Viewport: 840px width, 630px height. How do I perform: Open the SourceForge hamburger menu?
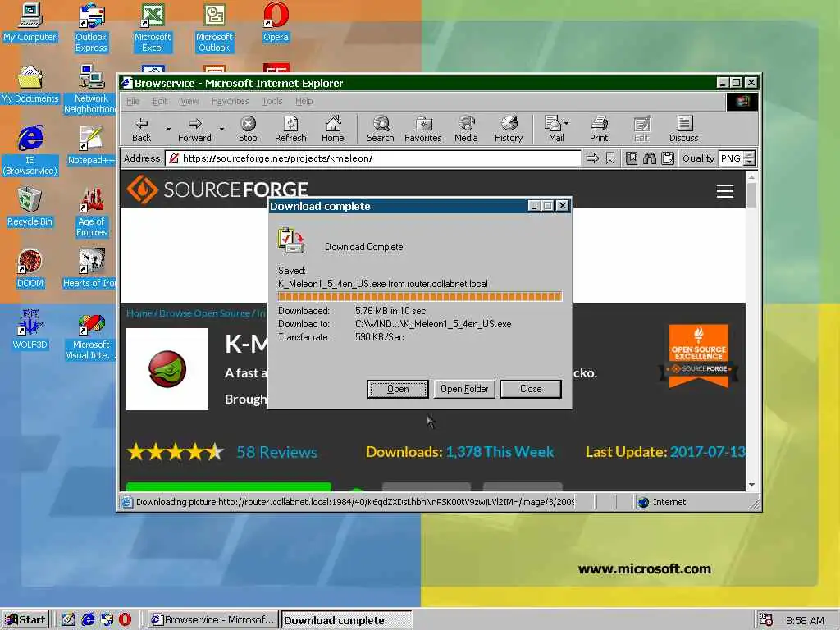[x=725, y=191]
